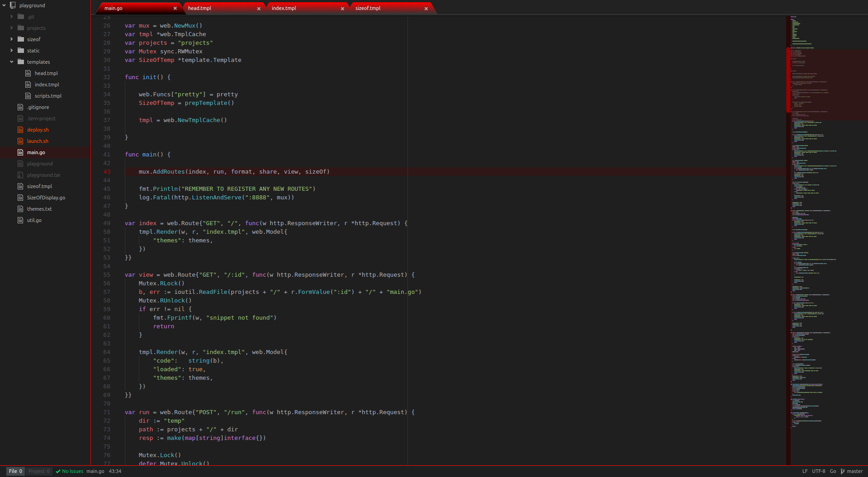Viewport: 868px width, 477px height.
Task: Change line ending via LF selector
Action: pos(805,471)
